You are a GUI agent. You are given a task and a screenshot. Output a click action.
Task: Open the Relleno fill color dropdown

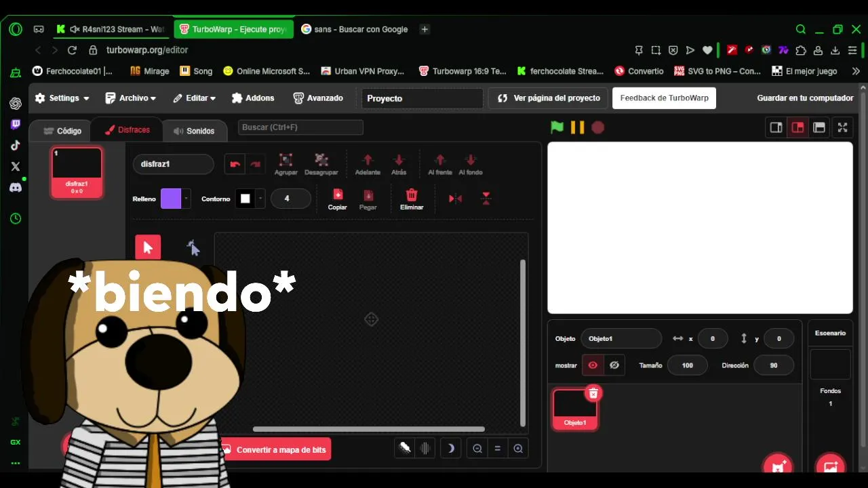186,199
